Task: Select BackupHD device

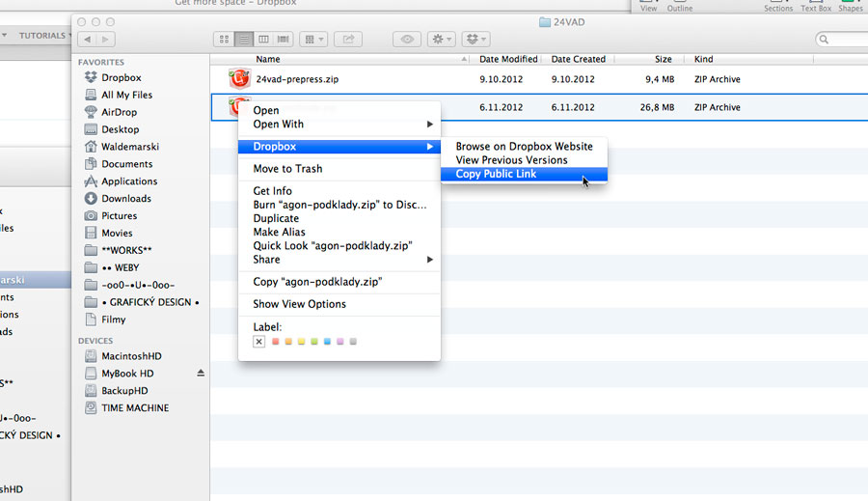Action: (x=124, y=390)
